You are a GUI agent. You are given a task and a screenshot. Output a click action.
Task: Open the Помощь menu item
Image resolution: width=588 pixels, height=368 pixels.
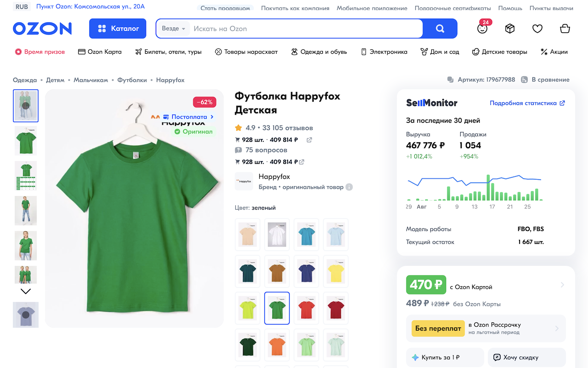pos(510,8)
